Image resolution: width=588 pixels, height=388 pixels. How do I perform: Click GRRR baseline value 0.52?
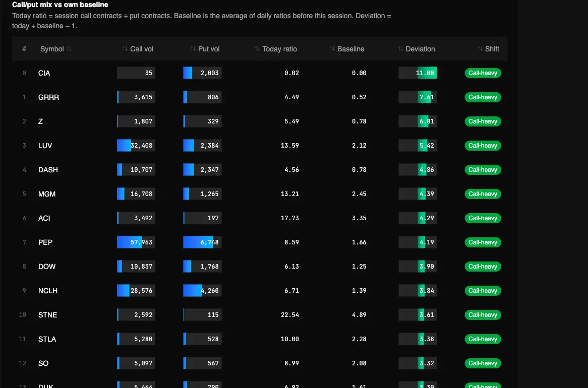[359, 97]
